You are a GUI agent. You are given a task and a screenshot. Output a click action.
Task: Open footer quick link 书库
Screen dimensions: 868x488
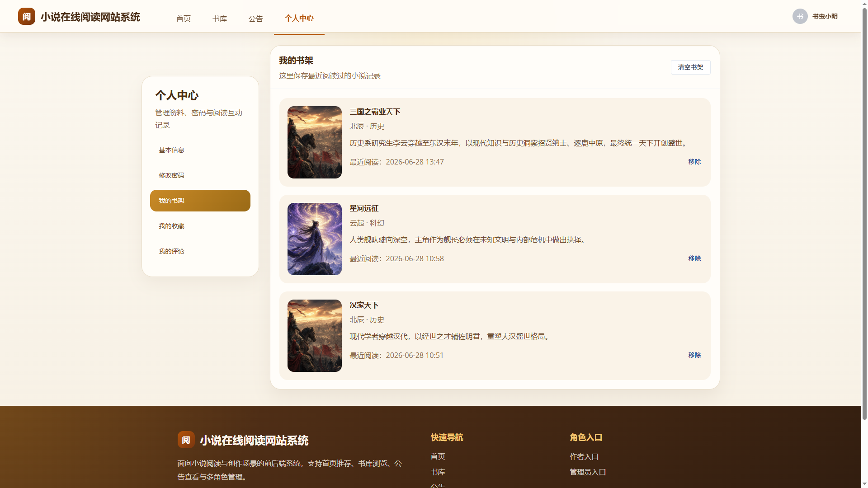pos(438,472)
